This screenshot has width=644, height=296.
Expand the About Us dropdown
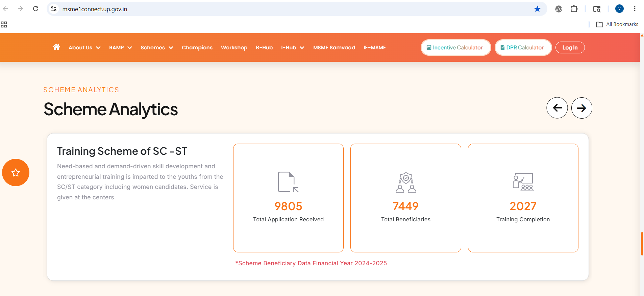point(84,48)
